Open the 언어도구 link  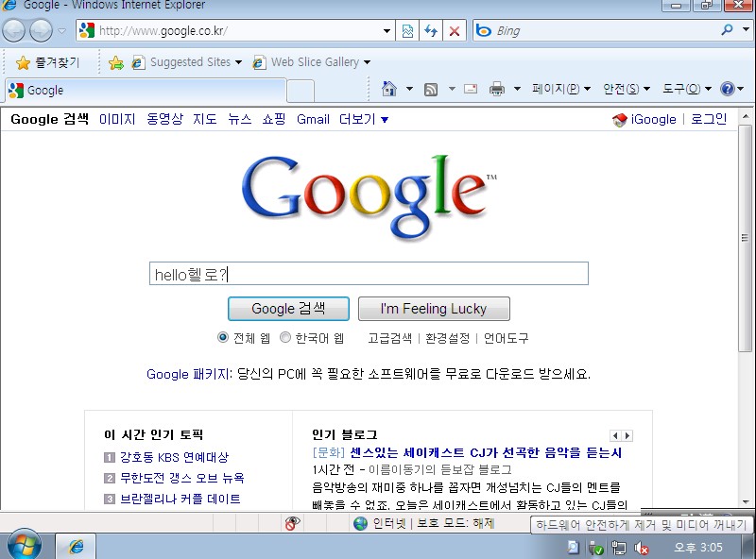coord(507,338)
